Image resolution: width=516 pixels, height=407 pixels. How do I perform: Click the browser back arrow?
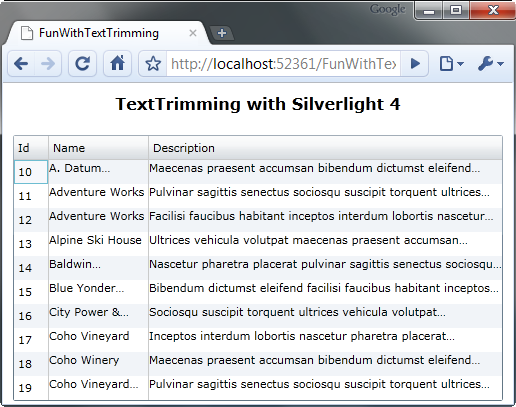(21, 63)
